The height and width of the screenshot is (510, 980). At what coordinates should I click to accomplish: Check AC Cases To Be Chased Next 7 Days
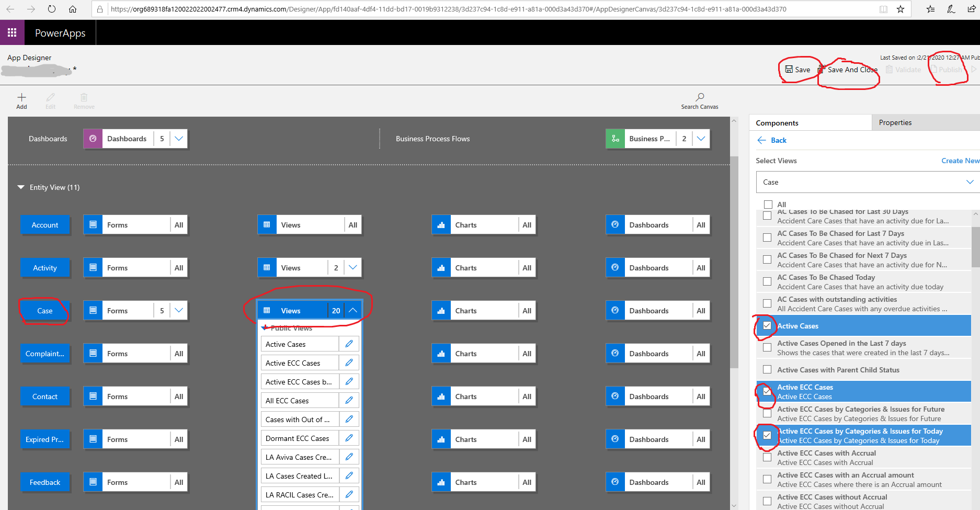(x=767, y=260)
